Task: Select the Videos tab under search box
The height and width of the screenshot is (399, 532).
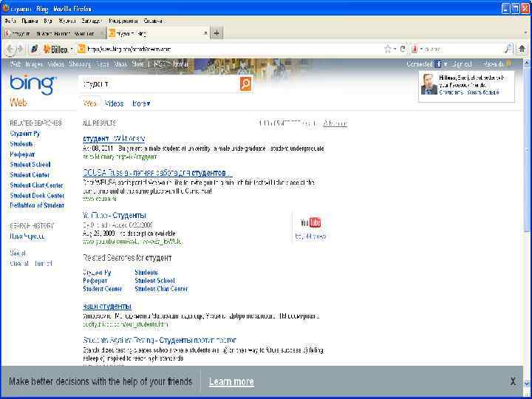Action: 114,103
